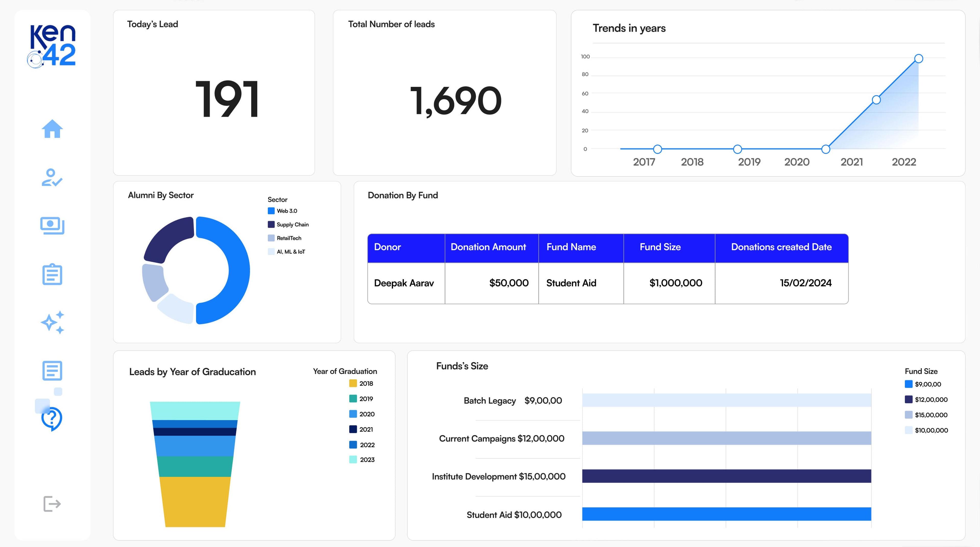Image resolution: width=980 pixels, height=547 pixels.
Task: Select the 2017 data point on trend chart
Action: [x=657, y=149]
